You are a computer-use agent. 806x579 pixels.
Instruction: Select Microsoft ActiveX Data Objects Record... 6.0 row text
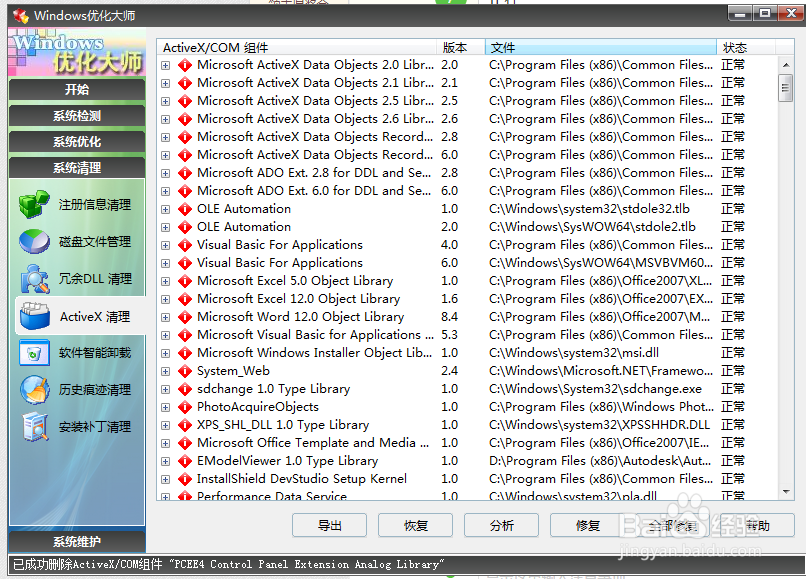click(x=315, y=155)
